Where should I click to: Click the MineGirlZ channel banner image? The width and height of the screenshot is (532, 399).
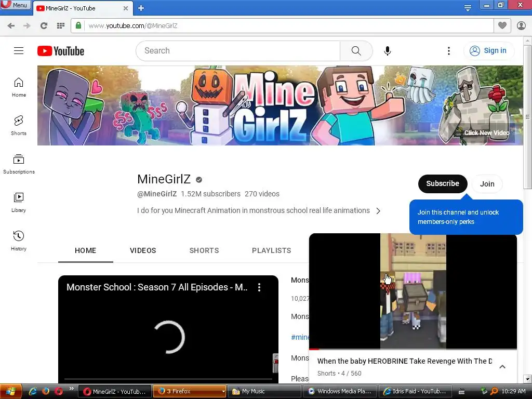pyautogui.click(x=280, y=105)
